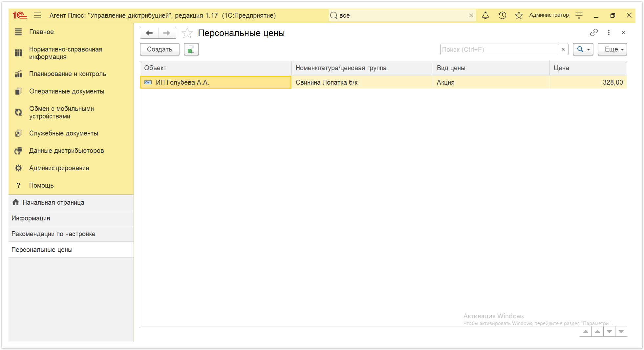Viewport: 644px width, 350px height.
Task: Sort by Номенклатура/ценовая группа column header
Action: 362,68
